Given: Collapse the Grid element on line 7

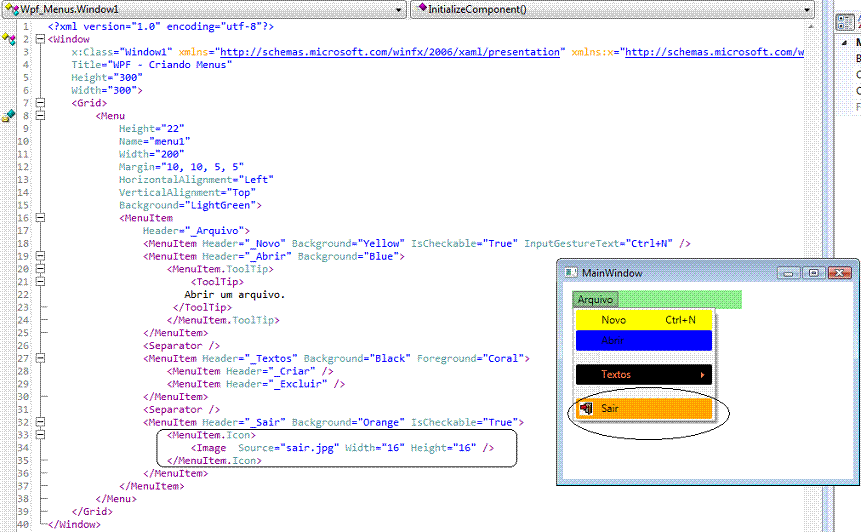Looking at the screenshot, I should click(x=40, y=103).
